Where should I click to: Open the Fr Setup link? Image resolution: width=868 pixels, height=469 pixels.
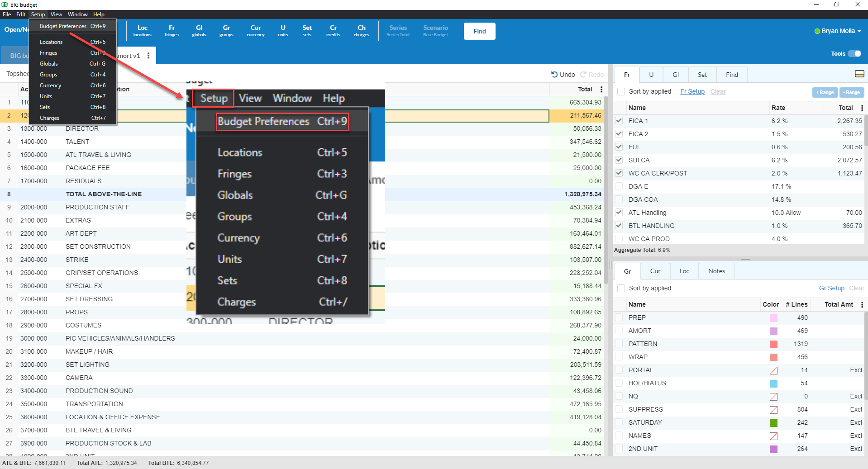(692, 91)
